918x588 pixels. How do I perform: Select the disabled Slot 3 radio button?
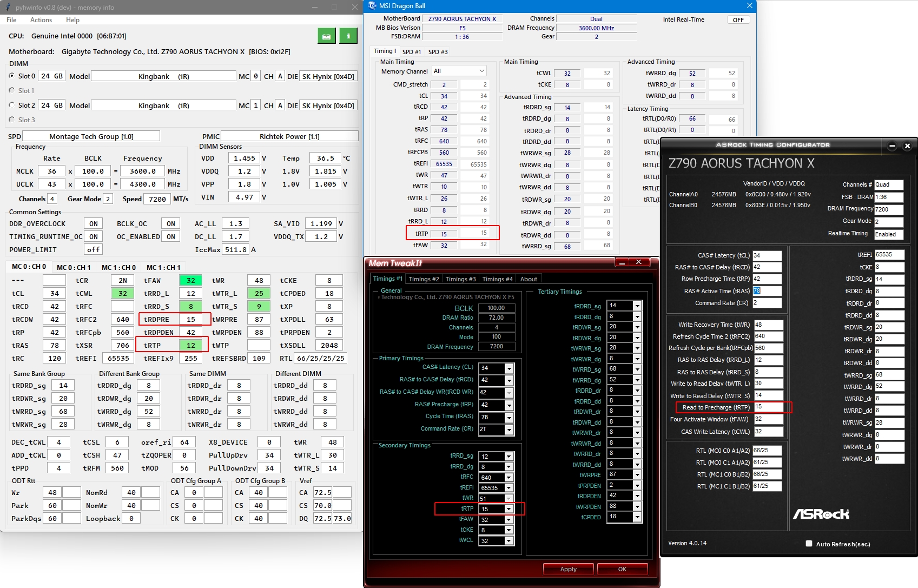coord(12,120)
